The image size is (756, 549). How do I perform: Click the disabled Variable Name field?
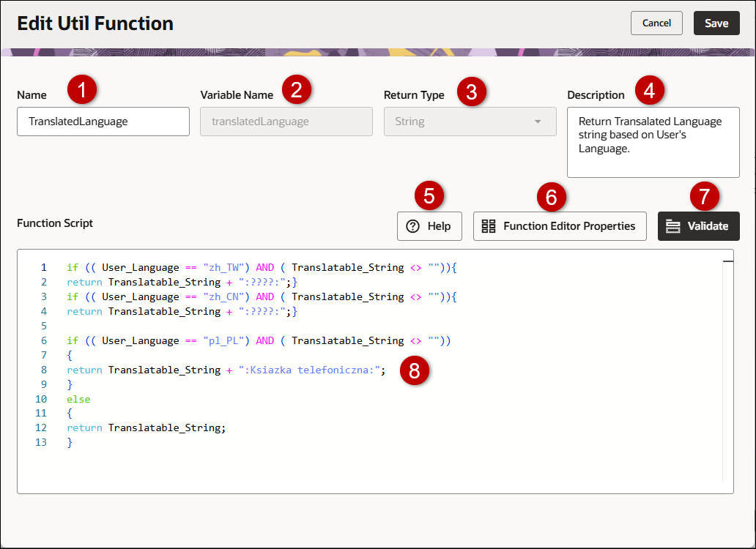[286, 122]
